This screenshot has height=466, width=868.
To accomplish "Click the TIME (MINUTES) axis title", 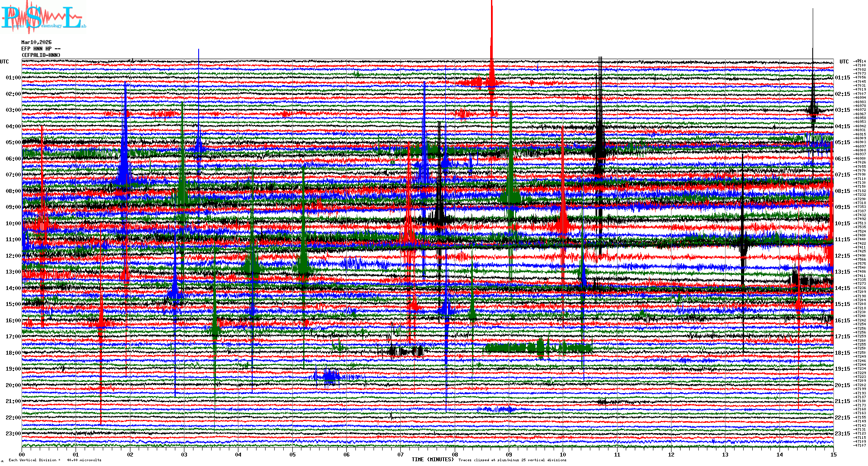I will 432,460.
